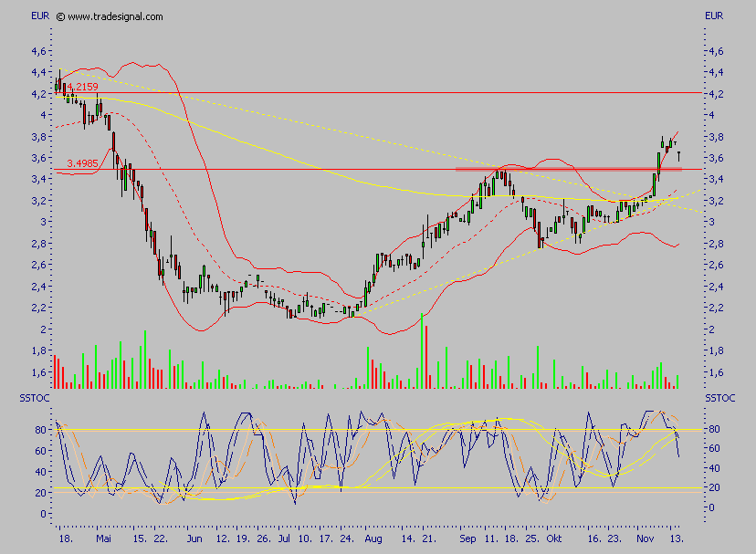
Task: Select the EUR label at top right
Action: (x=714, y=16)
